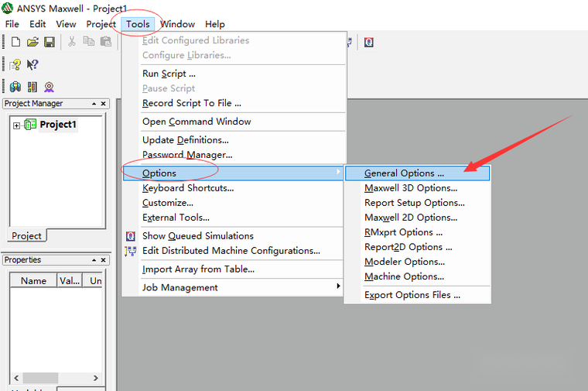Click ANSYS Maxwell app icon in title bar
Viewport: 588px width, 391px height.
pyautogui.click(x=8, y=8)
